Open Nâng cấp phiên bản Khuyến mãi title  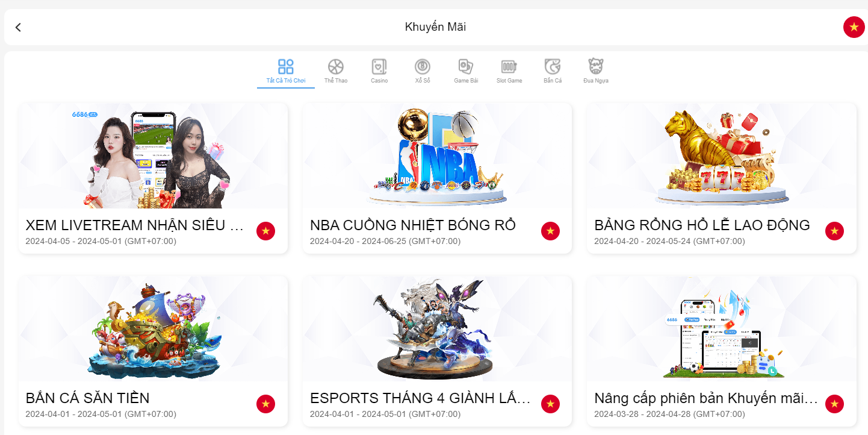pos(707,398)
